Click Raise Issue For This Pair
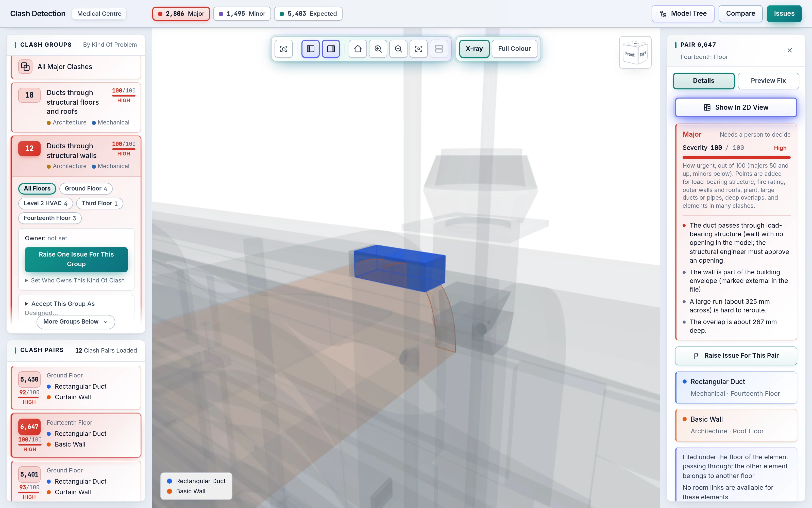The height and width of the screenshot is (508, 812). tap(736, 356)
